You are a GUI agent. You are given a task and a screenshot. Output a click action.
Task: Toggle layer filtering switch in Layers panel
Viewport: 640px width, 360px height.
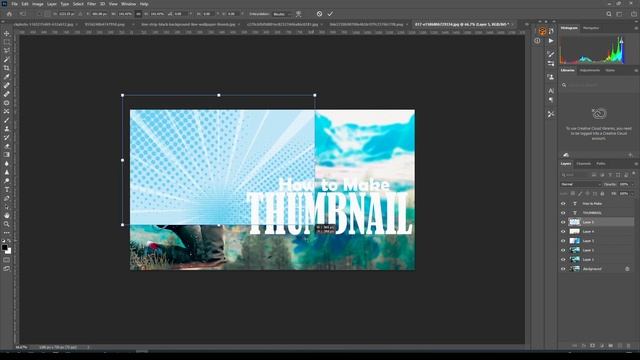click(634, 174)
